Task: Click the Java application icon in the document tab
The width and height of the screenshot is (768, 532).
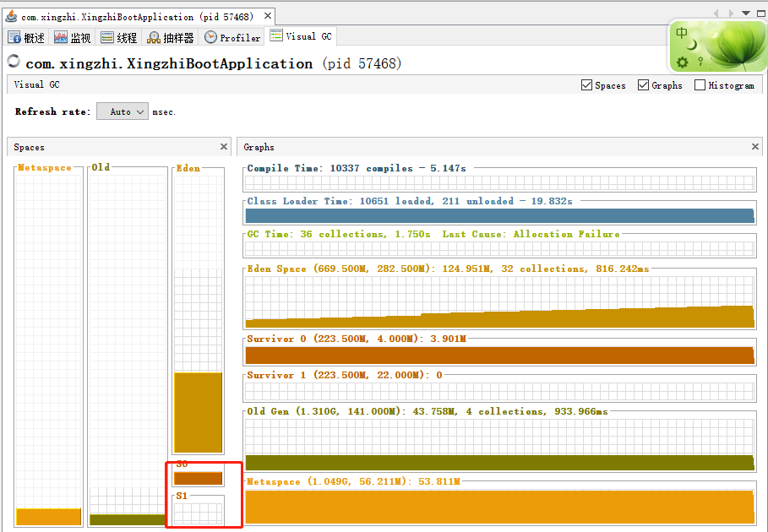Action: point(11,16)
